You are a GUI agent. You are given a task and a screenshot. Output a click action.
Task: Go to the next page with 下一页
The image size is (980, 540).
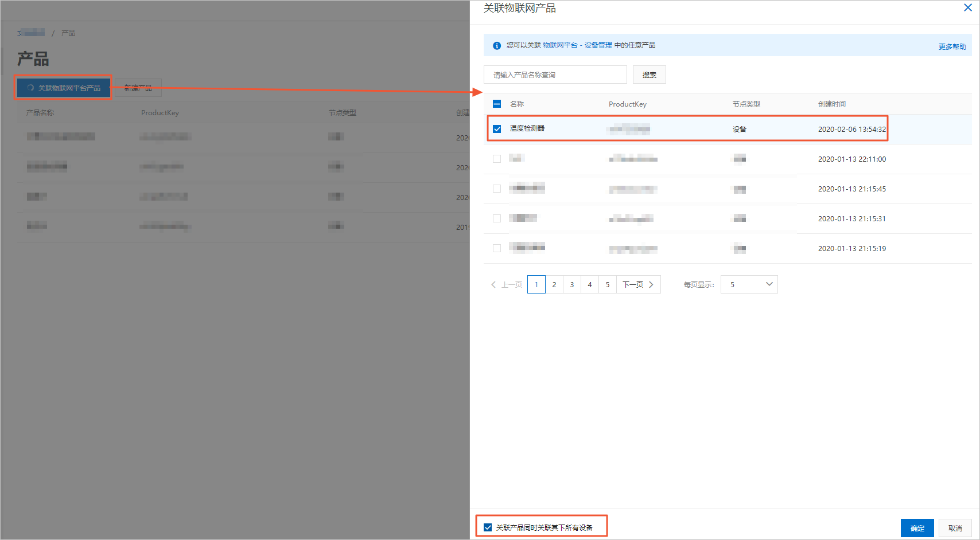pyautogui.click(x=639, y=284)
